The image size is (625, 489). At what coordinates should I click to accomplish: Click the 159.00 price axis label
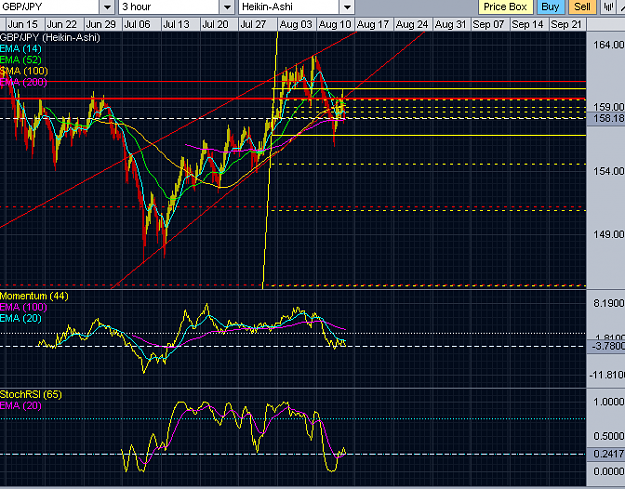pos(609,107)
